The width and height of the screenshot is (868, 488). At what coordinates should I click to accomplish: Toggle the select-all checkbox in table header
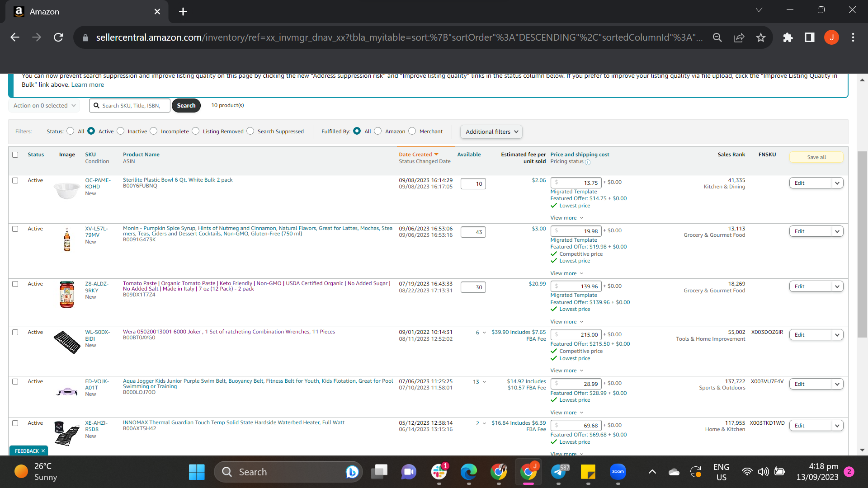tap(15, 155)
